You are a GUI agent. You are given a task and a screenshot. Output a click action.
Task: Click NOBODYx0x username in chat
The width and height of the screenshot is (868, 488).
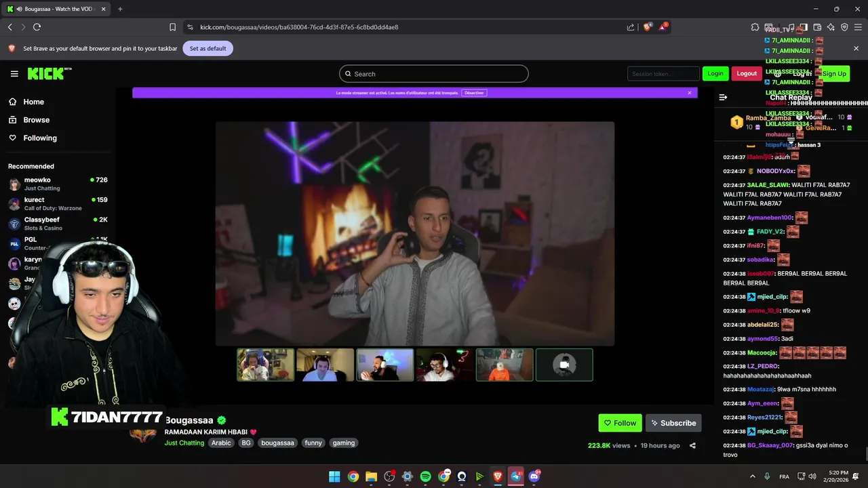click(x=775, y=171)
